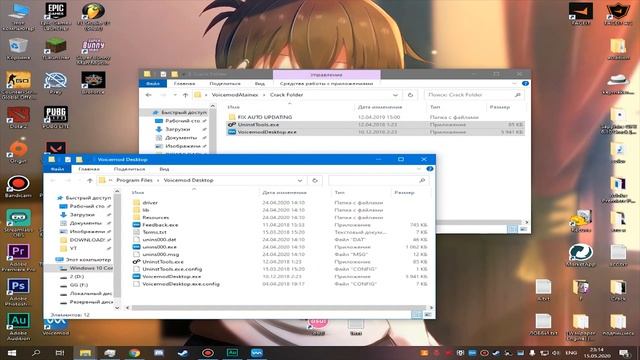This screenshot has width=640, height=360.
Task: Select Bandicam desktop icon
Action: 18,187
